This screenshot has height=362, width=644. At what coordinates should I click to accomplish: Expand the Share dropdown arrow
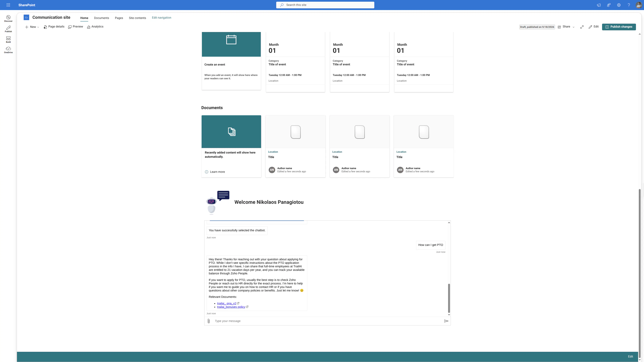click(574, 27)
